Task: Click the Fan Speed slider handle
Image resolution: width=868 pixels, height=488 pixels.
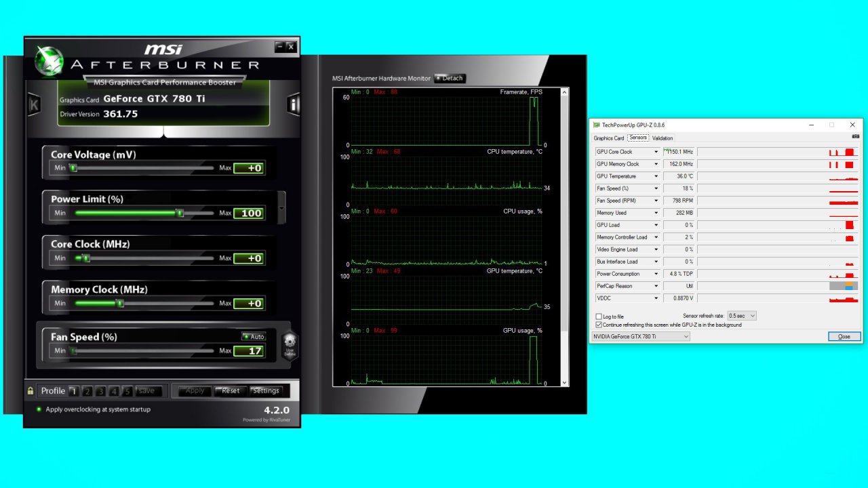Action: tap(73, 351)
